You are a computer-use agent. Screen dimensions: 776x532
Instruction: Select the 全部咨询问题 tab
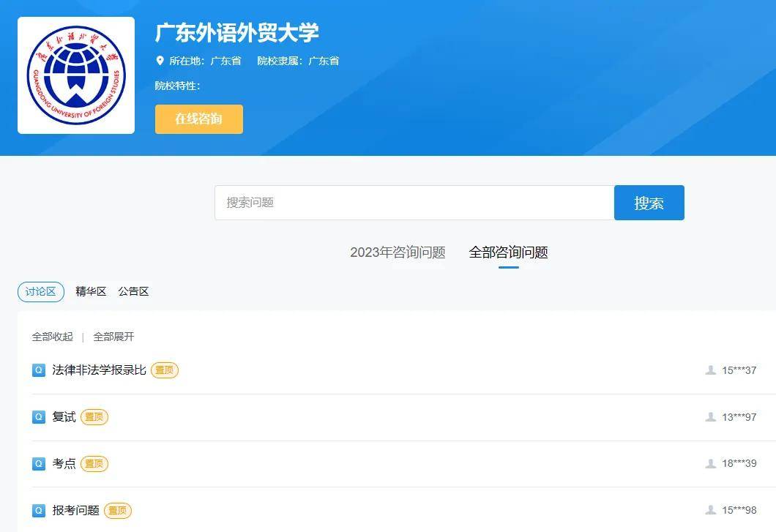coord(508,252)
